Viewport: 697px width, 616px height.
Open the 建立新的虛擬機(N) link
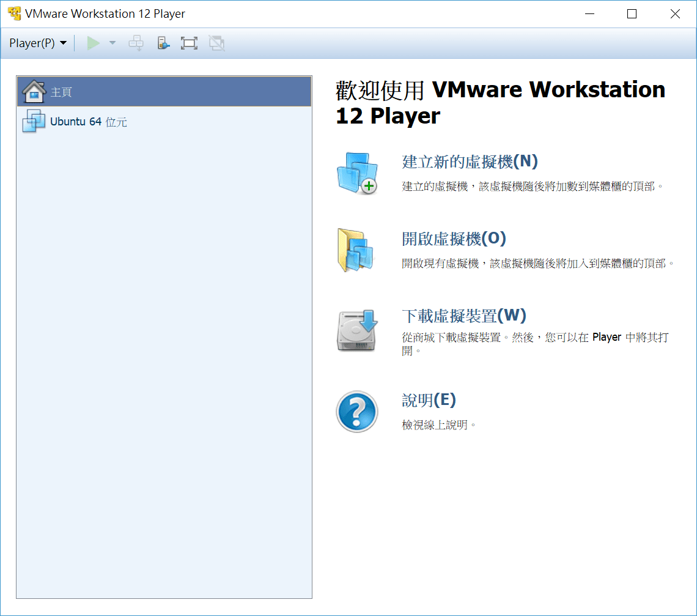pyautogui.click(x=470, y=161)
